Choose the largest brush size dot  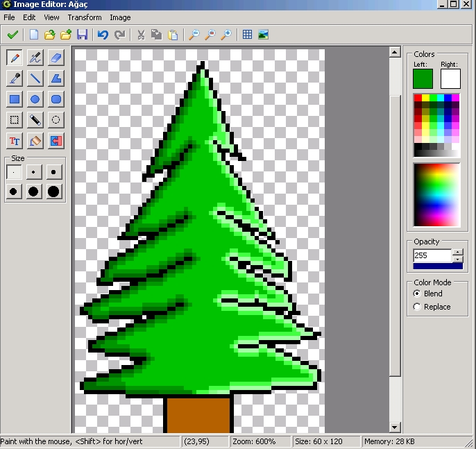tap(54, 192)
